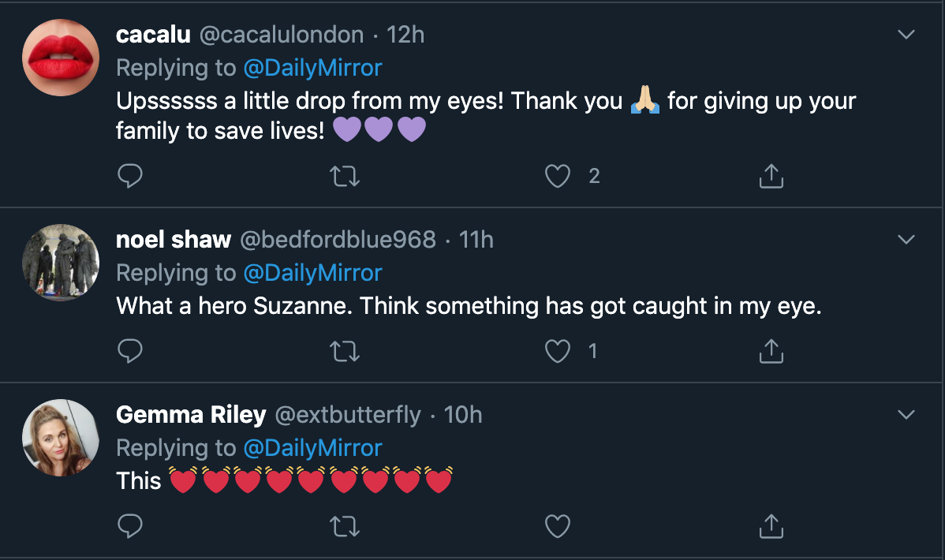Open more options chevron on cacalu's tweet
Viewport: 945px width, 560px height.
[907, 35]
